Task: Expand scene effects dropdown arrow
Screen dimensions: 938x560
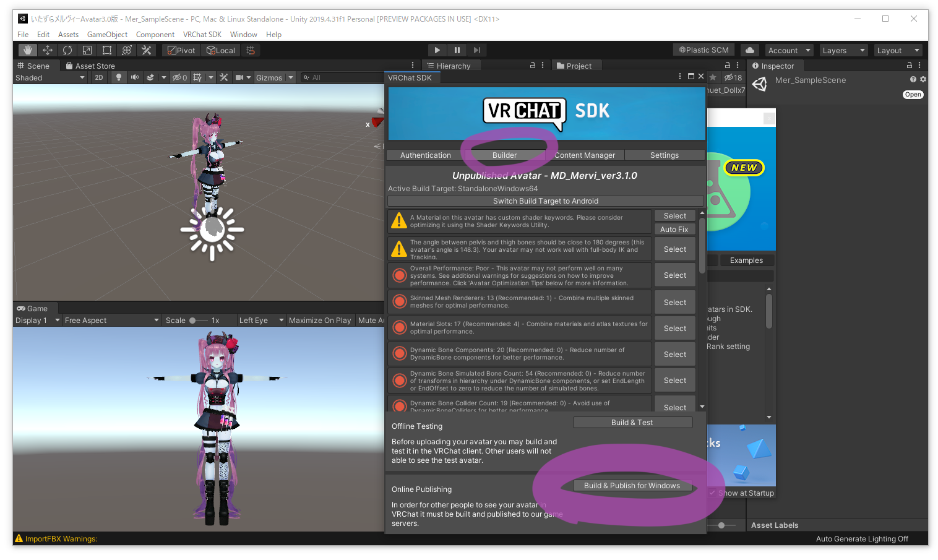Action: click(x=163, y=77)
